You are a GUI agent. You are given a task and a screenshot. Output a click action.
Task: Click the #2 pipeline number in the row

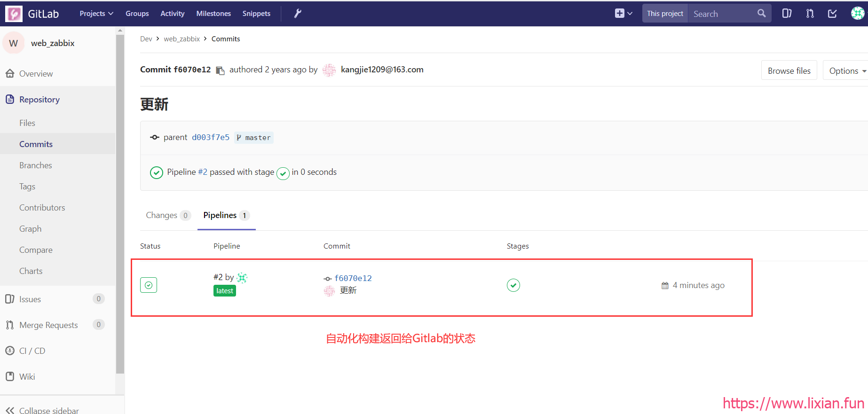218,277
